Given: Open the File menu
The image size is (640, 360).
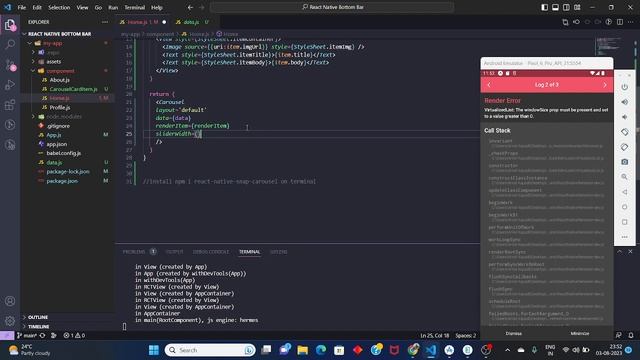Looking at the screenshot, I should click(22, 7).
